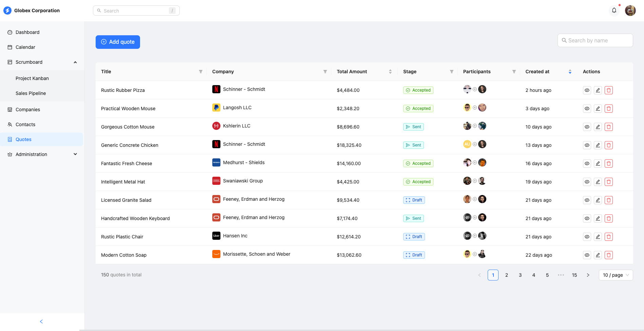Go to page 2
This screenshot has height=331, width=644.
click(x=507, y=275)
